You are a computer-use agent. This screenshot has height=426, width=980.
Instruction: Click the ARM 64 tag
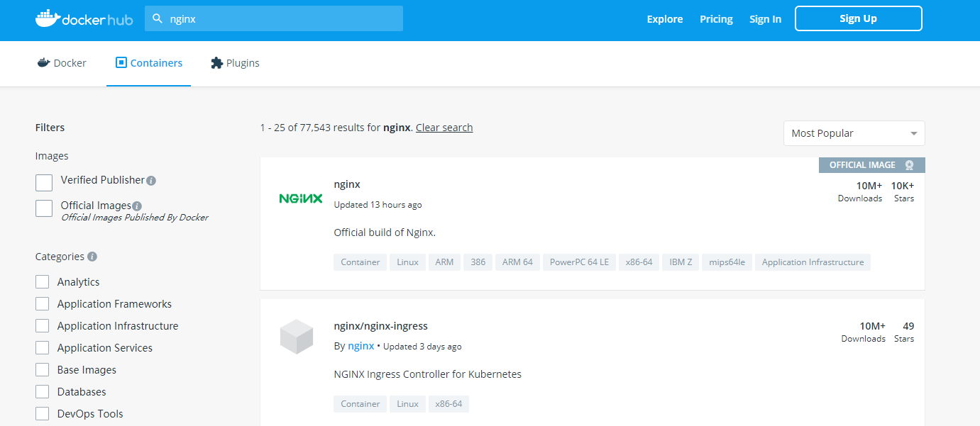point(517,262)
